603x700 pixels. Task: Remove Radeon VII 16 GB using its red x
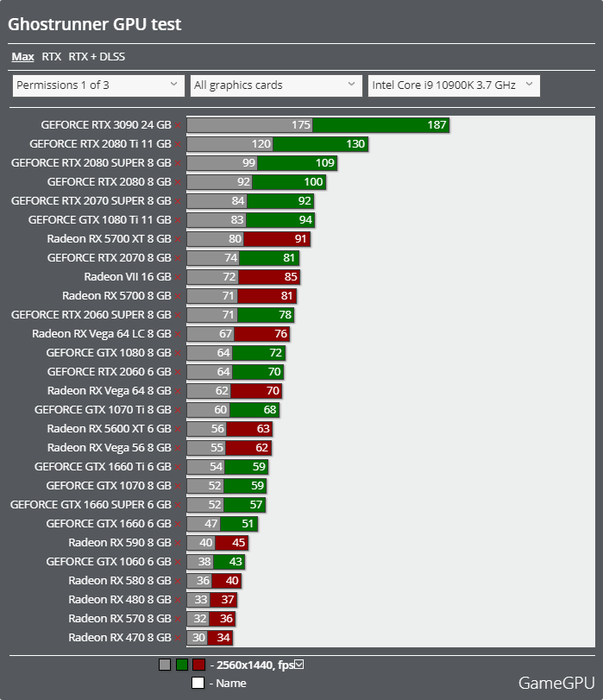coord(178,277)
